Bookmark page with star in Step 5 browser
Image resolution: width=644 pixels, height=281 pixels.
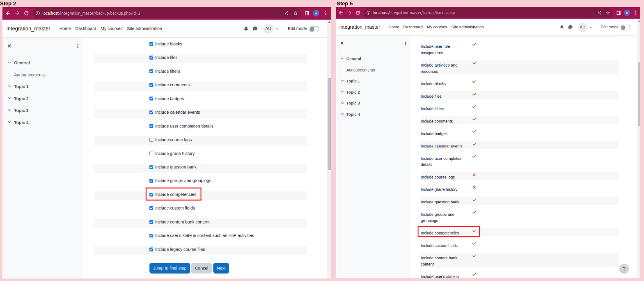[x=608, y=13]
